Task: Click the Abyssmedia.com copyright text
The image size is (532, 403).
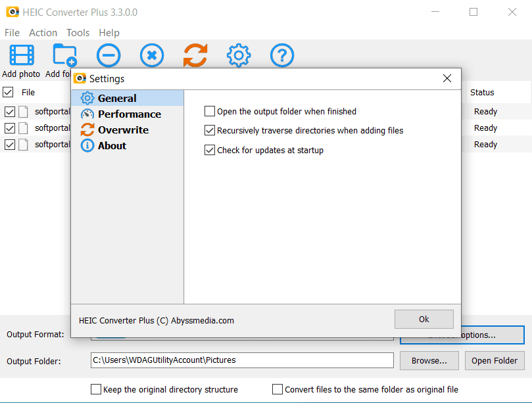Action: [157, 320]
